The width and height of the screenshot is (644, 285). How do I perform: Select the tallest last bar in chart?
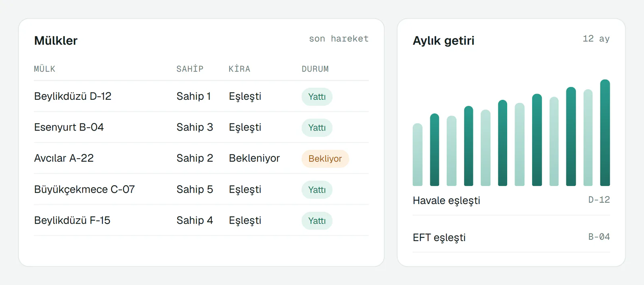click(605, 132)
